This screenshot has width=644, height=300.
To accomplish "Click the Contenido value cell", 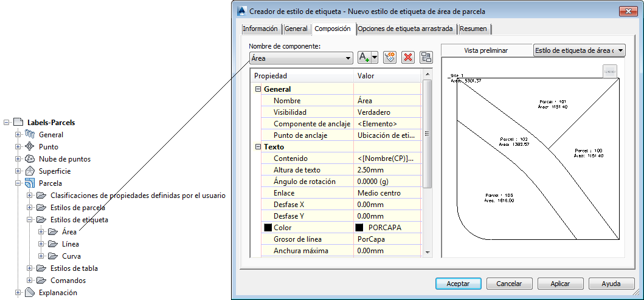I will (387, 159).
